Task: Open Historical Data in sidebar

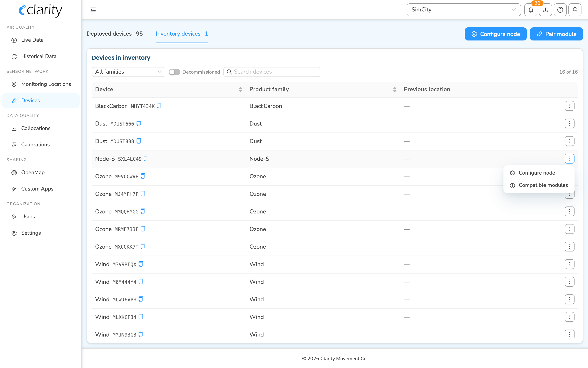Action: pos(41,56)
